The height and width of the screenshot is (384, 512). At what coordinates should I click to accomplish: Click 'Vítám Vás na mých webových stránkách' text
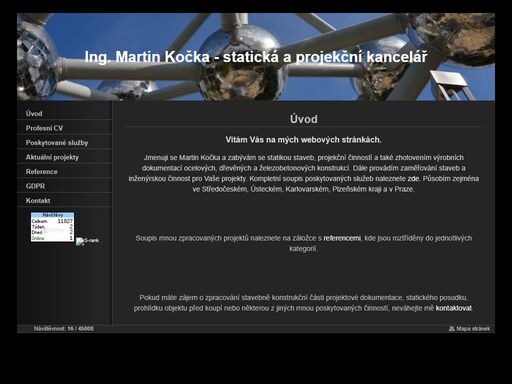pyautogui.click(x=303, y=140)
